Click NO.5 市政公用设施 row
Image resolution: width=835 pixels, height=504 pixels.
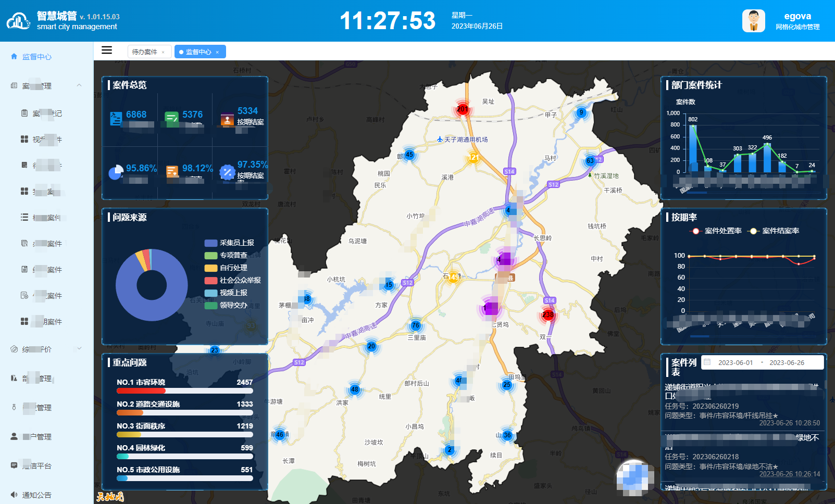click(185, 473)
